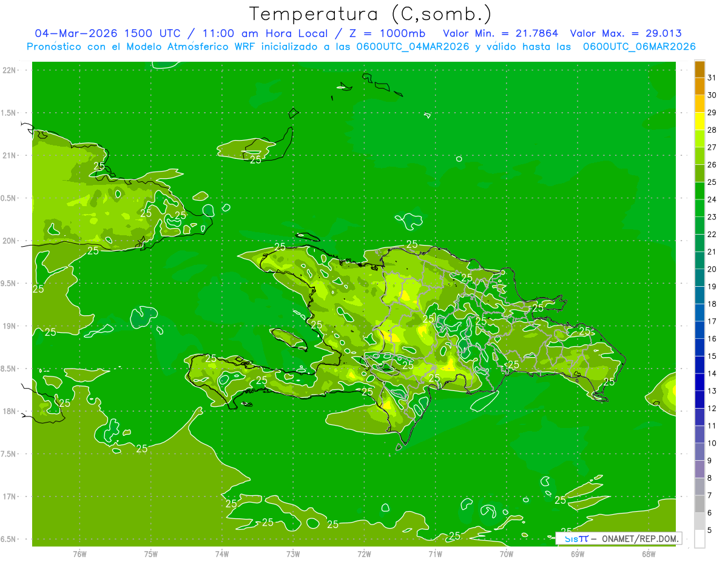Click the "74W" longitude label
728x562 pixels.
click(221, 554)
